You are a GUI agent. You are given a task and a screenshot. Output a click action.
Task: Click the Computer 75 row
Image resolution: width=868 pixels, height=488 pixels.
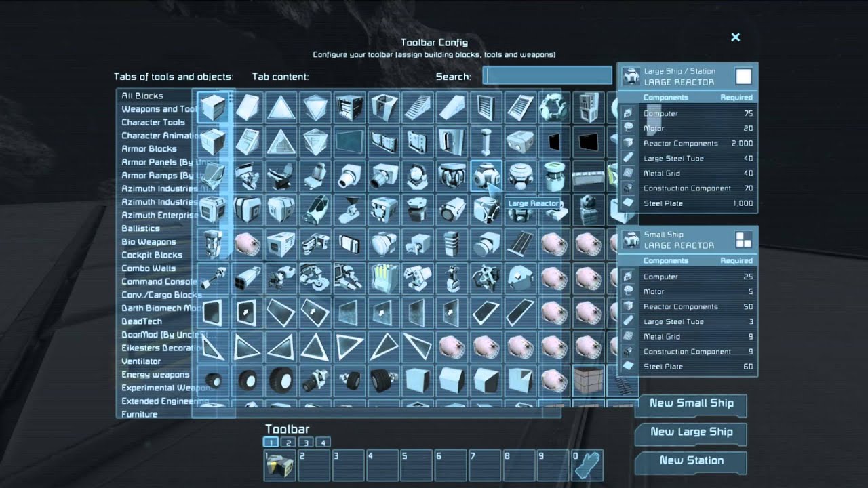pos(688,114)
